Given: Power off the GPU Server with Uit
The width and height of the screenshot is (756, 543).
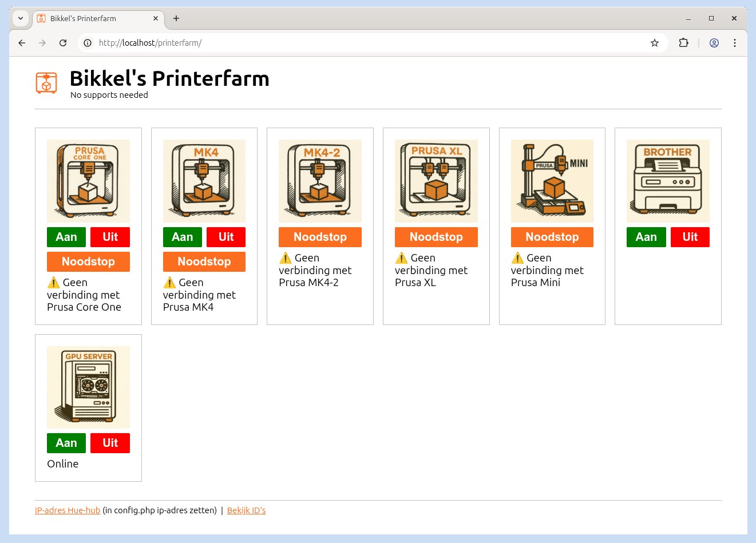Looking at the screenshot, I should coord(110,443).
